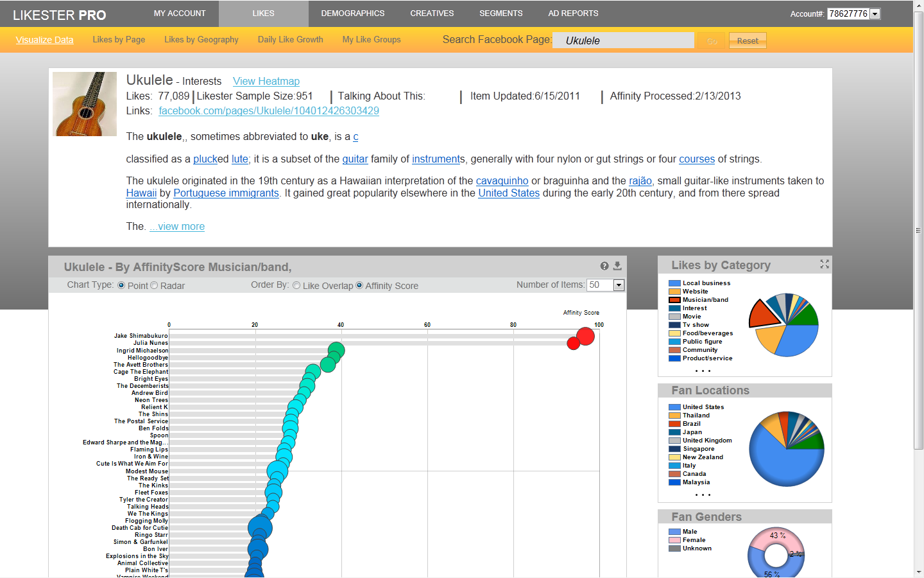This screenshot has width=924, height=578.
Task: Click the Likes by Category pie chart
Action: [784, 325]
